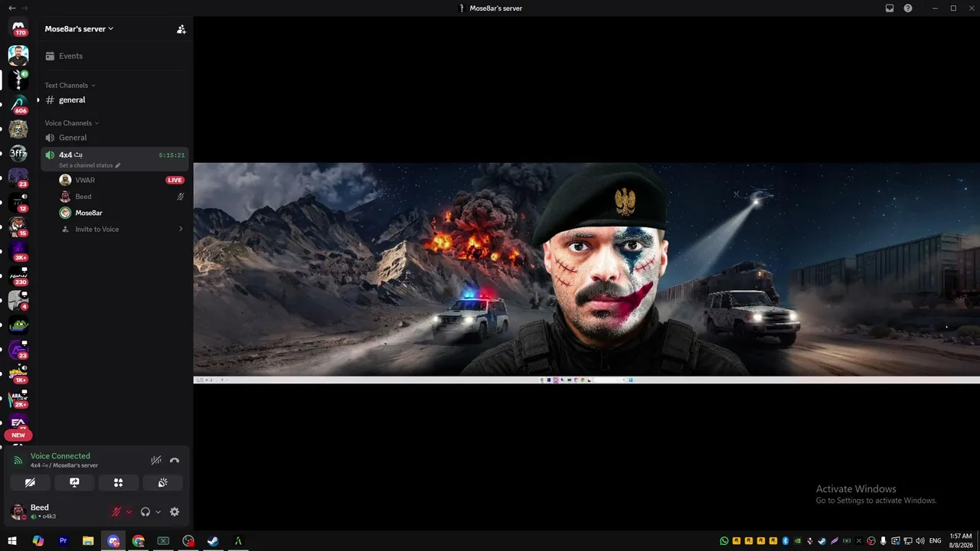Open the taskbar clock and calendar

pos(961,541)
